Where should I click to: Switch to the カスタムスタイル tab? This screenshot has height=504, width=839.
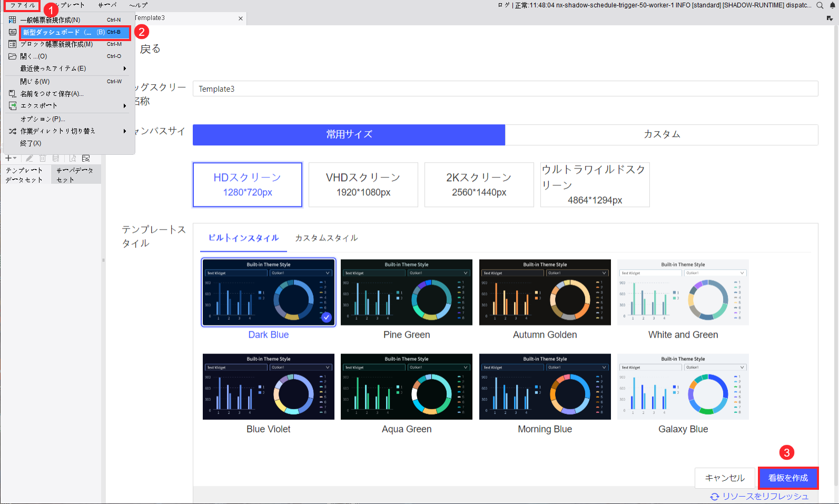(x=327, y=238)
